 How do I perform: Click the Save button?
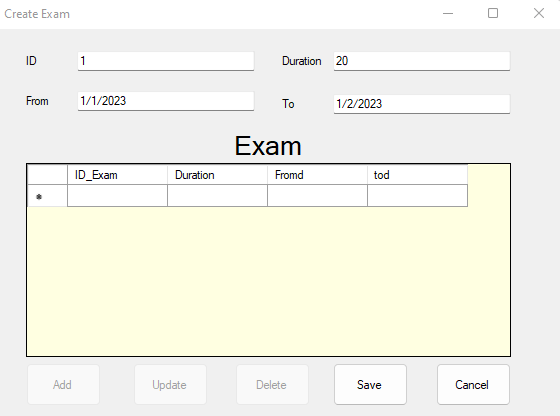[x=370, y=385]
